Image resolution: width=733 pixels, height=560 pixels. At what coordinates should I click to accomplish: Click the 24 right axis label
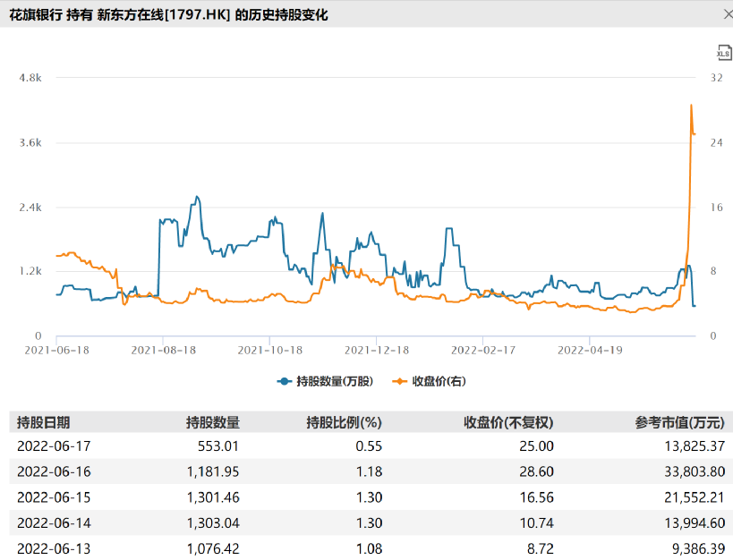point(716,142)
